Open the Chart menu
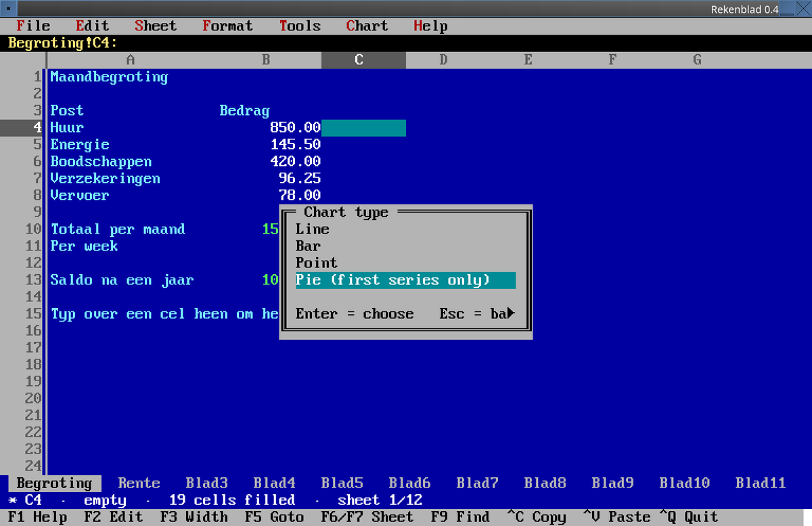This screenshot has width=812, height=526. pyautogui.click(x=367, y=26)
